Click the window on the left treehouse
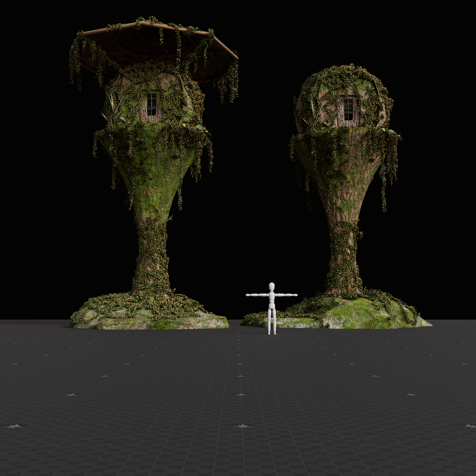Image resolution: width=476 pixels, height=476 pixels. pos(152,104)
